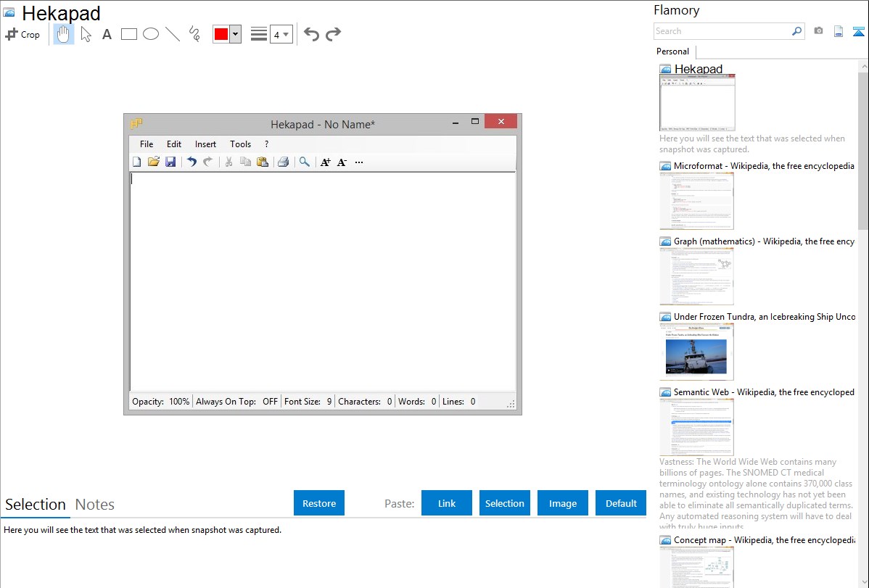Select the ellipse shape tool

(151, 34)
